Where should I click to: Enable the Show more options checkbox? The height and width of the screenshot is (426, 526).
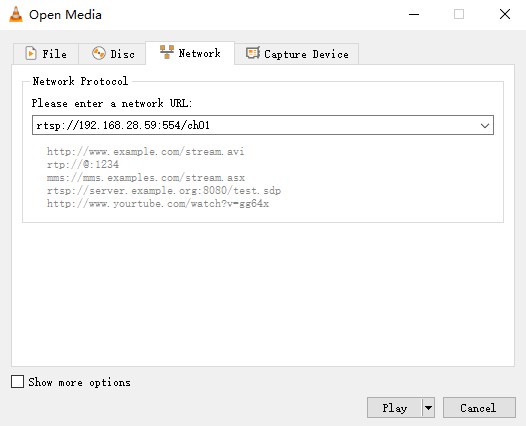pos(17,382)
